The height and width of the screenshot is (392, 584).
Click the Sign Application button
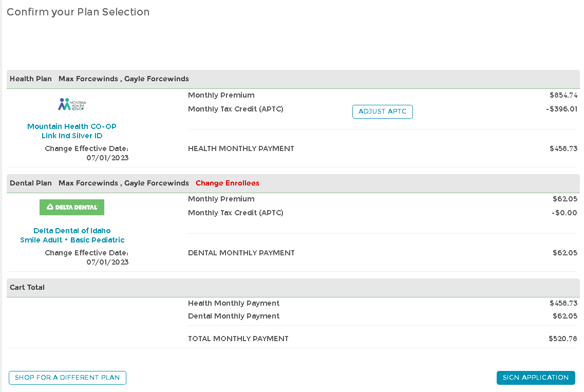click(x=535, y=378)
